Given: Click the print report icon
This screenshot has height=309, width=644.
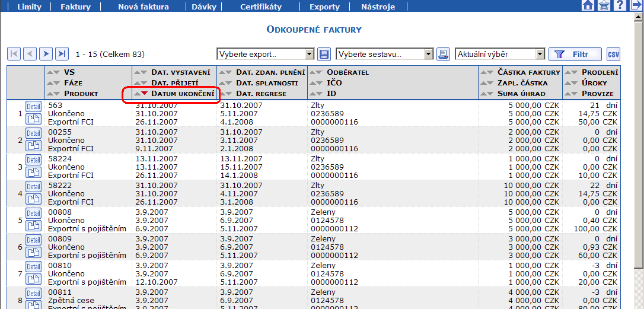Looking at the screenshot, I should (443, 55).
